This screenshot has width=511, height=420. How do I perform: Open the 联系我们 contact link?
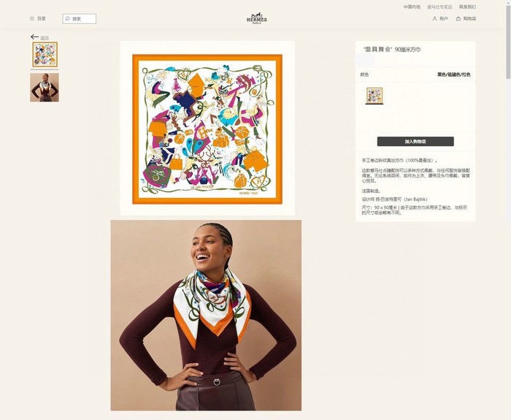coord(468,7)
